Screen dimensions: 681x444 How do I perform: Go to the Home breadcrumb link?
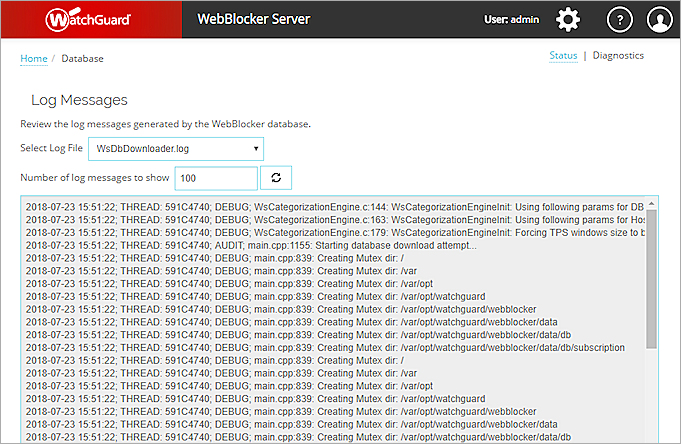pyautogui.click(x=34, y=58)
